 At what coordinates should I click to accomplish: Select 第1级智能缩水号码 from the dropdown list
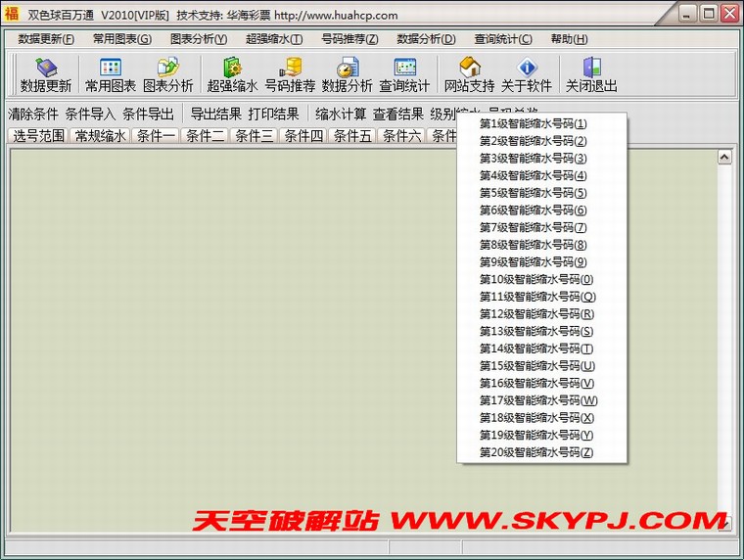533,124
